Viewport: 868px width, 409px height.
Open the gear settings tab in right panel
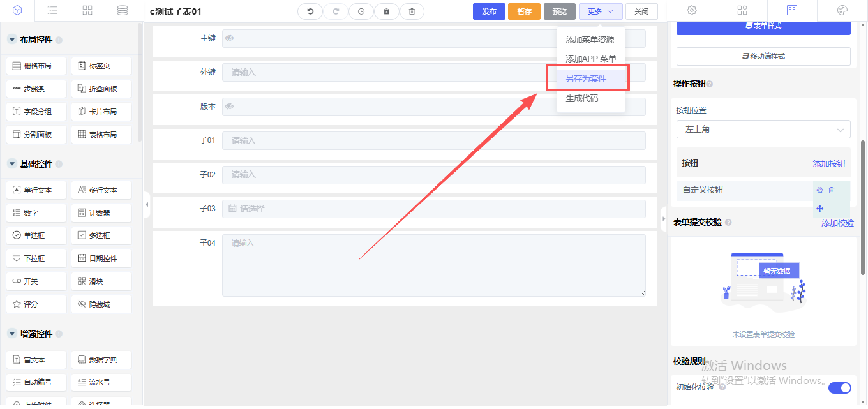(x=691, y=10)
